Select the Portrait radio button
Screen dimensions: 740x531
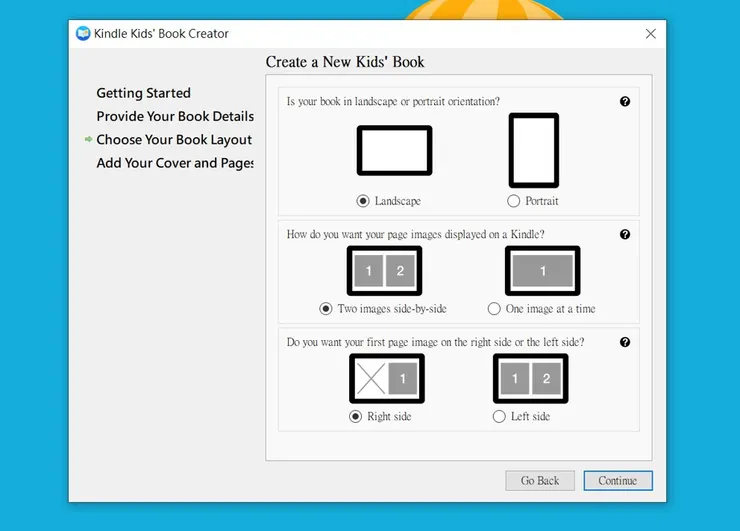[513, 201]
